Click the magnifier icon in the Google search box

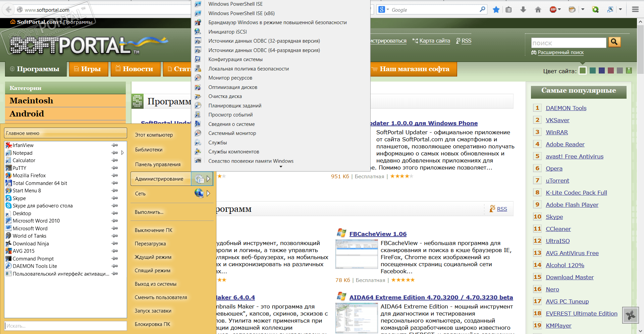(x=482, y=9)
